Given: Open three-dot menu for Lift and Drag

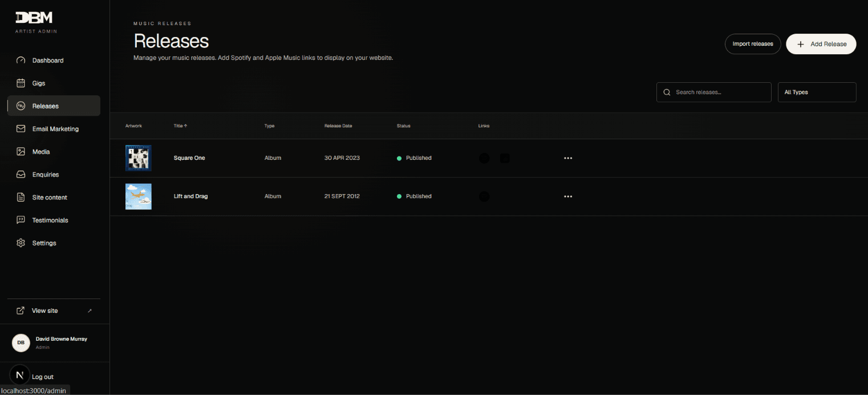Looking at the screenshot, I should tap(568, 196).
